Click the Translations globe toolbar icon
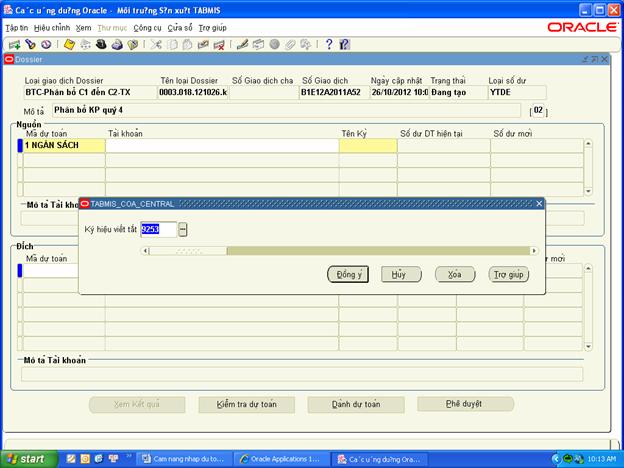 (x=274, y=44)
